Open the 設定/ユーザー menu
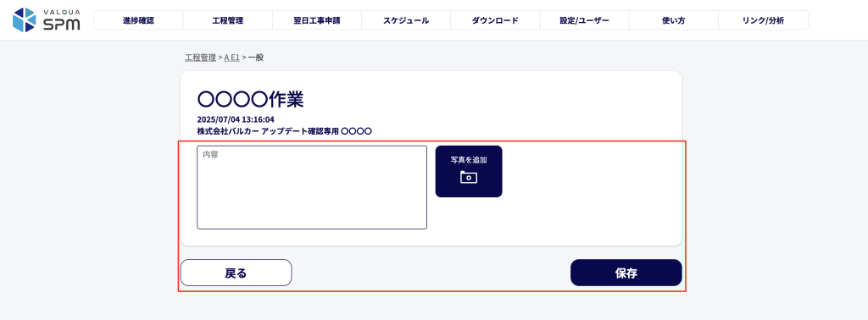Viewport: 868px width, 320px height. click(x=584, y=20)
